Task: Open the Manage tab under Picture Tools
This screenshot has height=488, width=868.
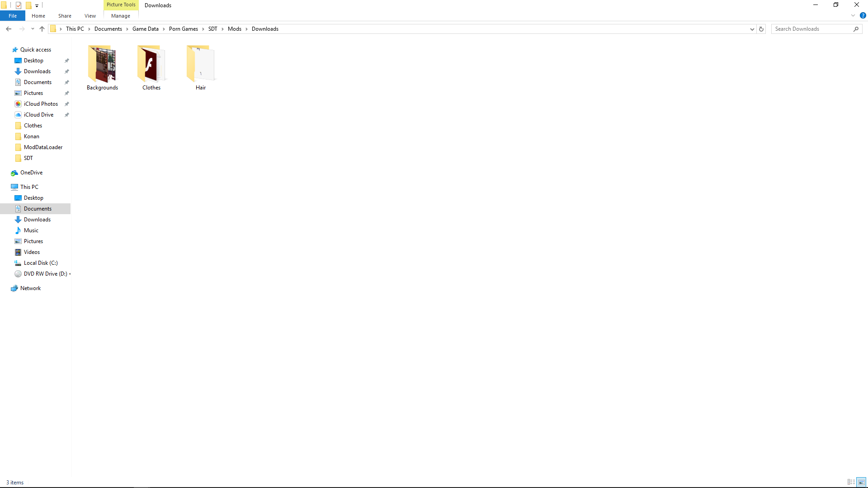Action: coord(120,16)
